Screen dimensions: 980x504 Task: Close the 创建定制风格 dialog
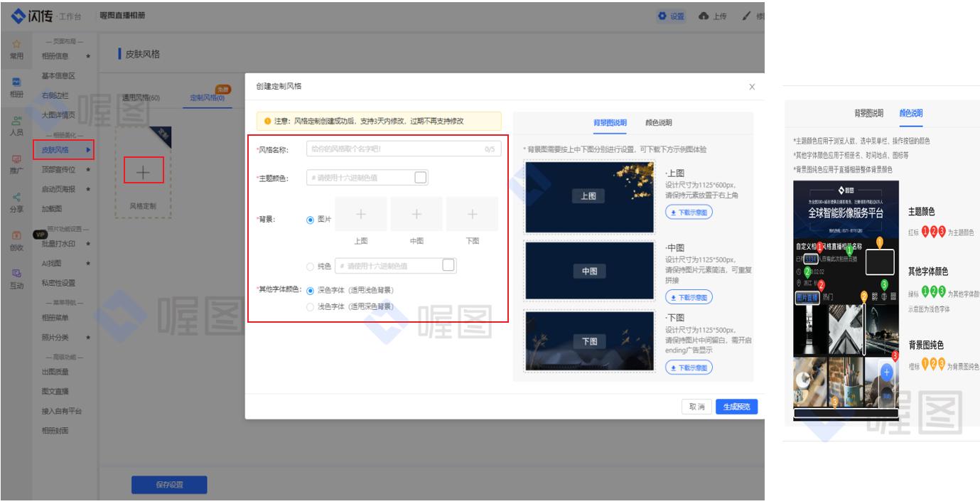click(x=752, y=87)
